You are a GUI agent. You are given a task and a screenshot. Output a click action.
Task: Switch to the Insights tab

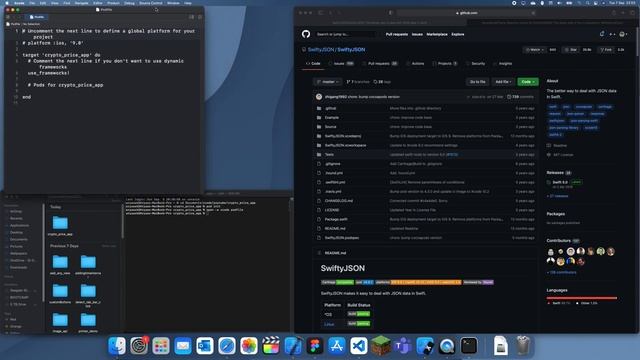pos(502,64)
